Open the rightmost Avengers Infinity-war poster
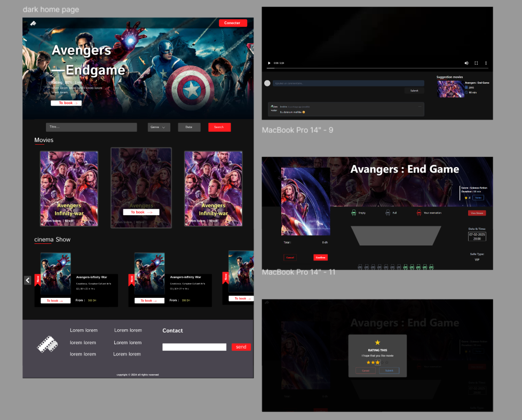 click(x=213, y=189)
